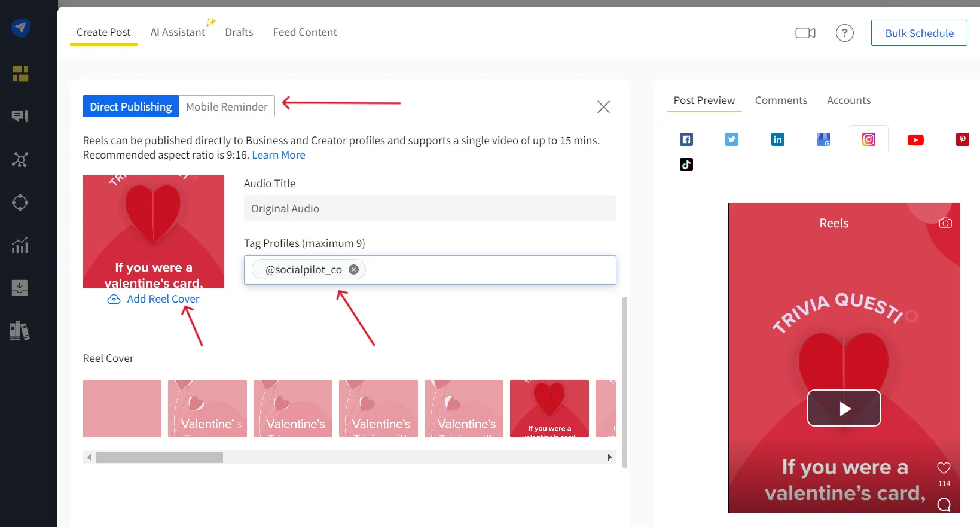The width and height of the screenshot is (980, 527).
Task: Select the Instagram preview icon
Action: (869, 139)
